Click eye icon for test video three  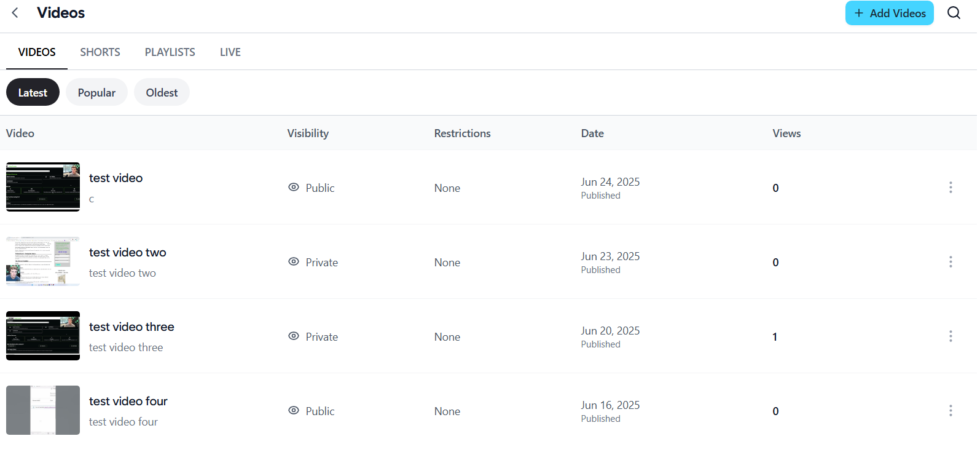pos(294,336)
